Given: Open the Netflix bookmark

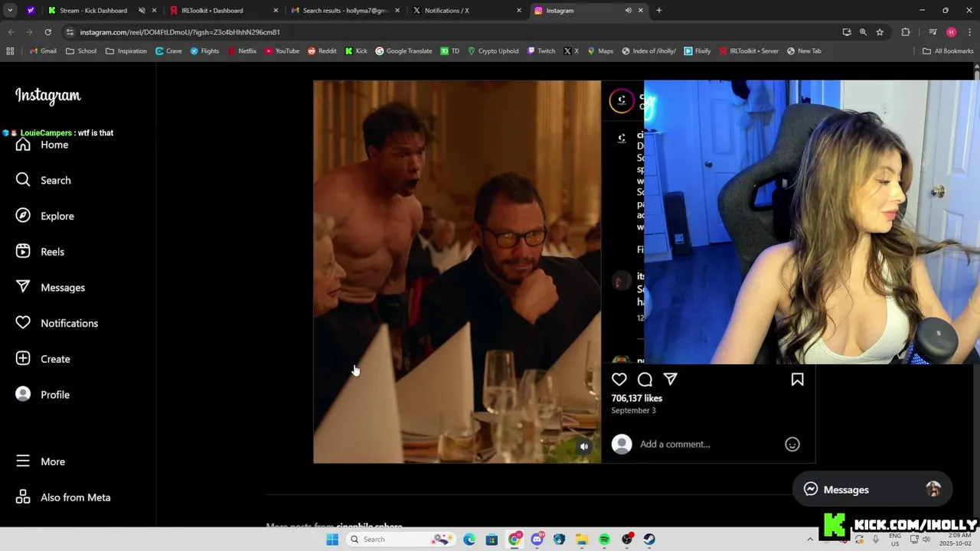Looking at the screenshot, I should coord(241,51).
